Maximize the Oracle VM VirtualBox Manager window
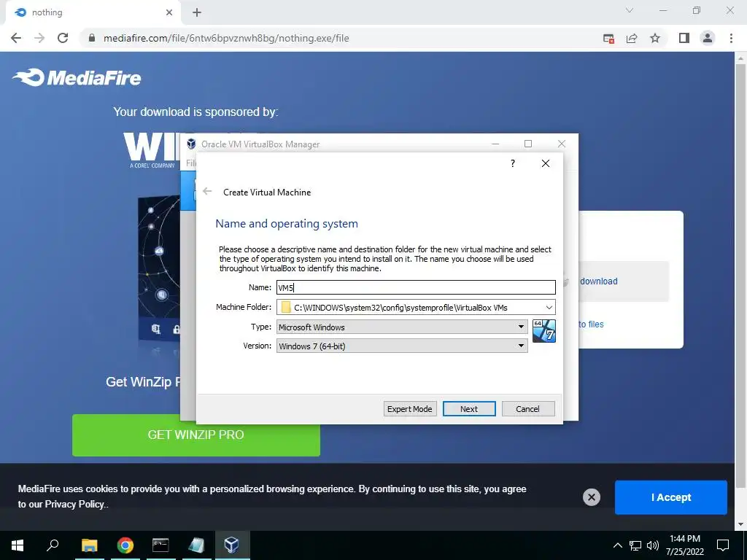Viewport: 747px width, 560px height. [528, 144]
